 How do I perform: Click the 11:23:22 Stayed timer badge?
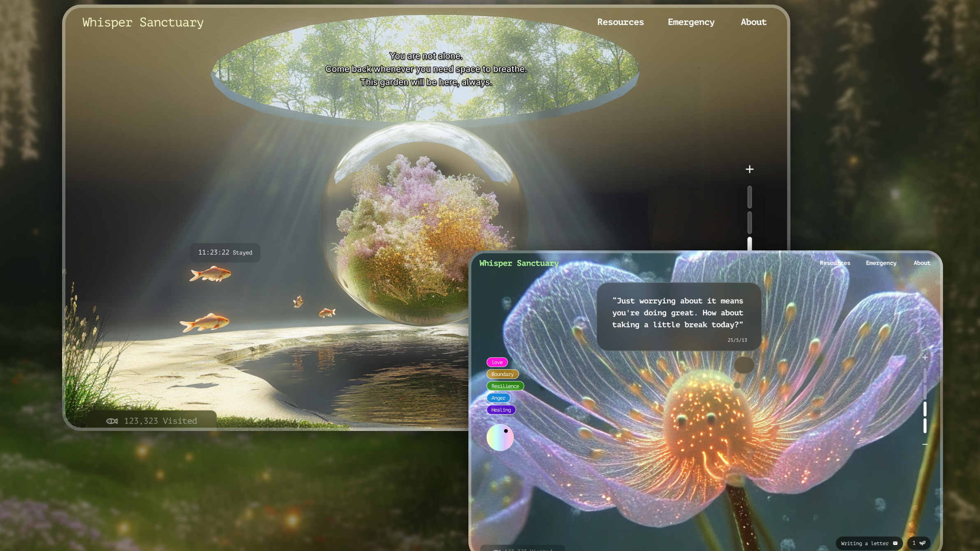225,252
